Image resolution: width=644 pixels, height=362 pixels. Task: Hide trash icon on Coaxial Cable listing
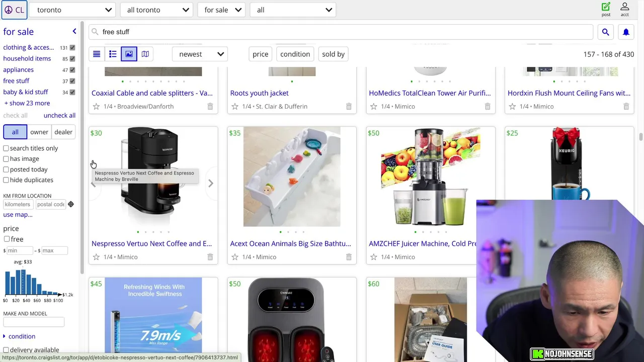pos(210,106)
